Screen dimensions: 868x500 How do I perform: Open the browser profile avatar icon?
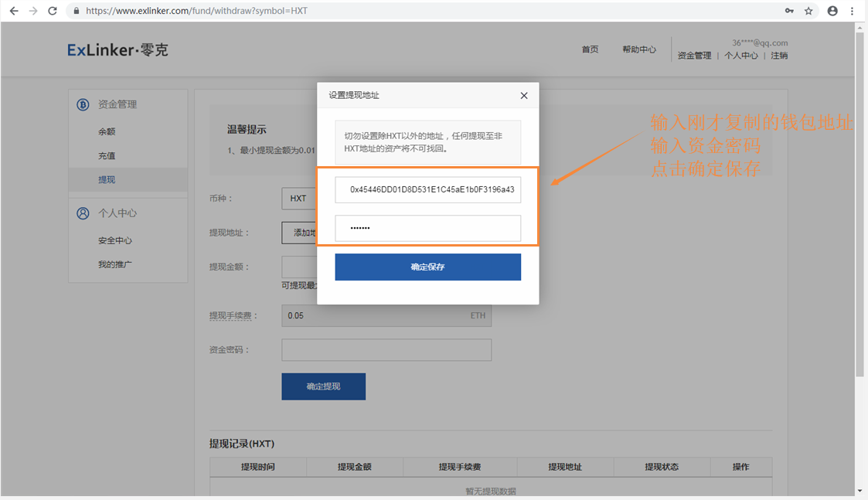(832, 11)
